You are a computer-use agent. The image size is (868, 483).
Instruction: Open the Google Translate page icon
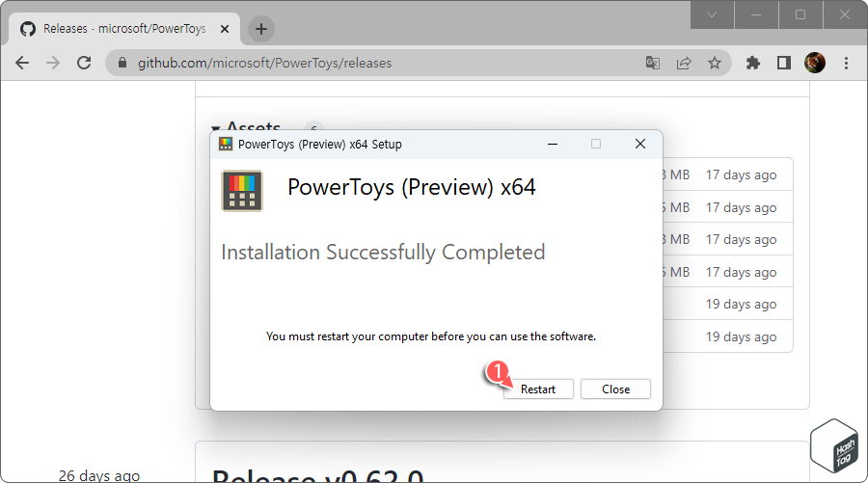pos(653,63)
